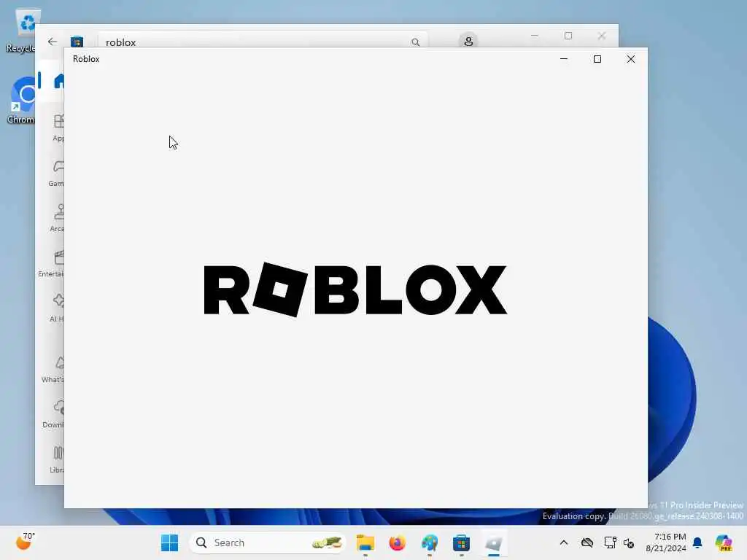Open Entertainment section in Store sidebar

[x=52, y=263]
